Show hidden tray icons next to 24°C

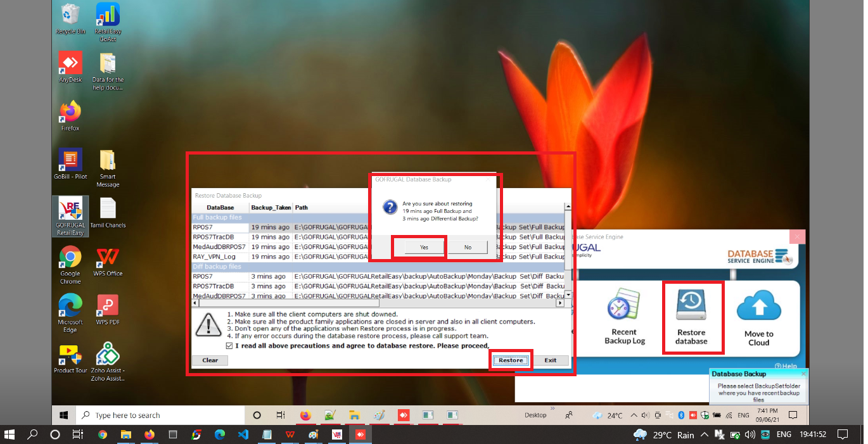(633, 415)
